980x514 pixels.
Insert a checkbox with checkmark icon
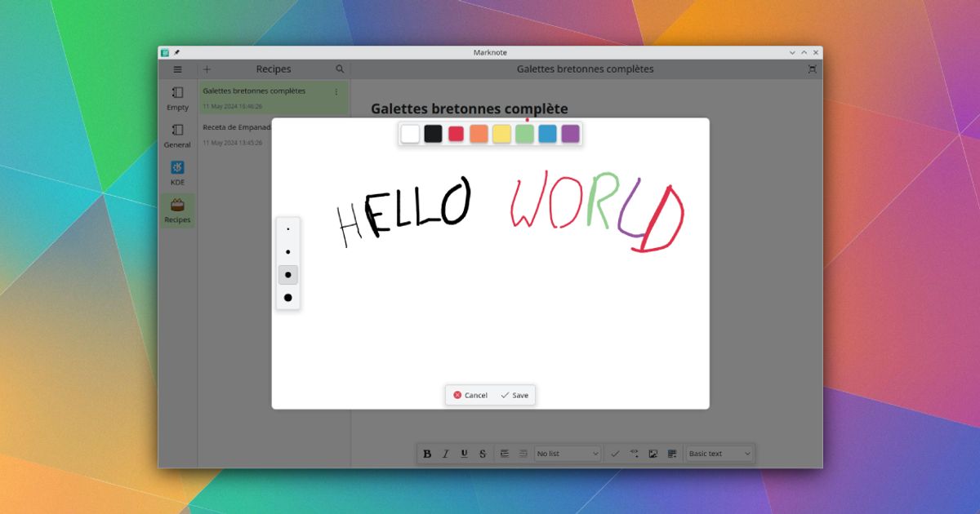tap(616, 454)
